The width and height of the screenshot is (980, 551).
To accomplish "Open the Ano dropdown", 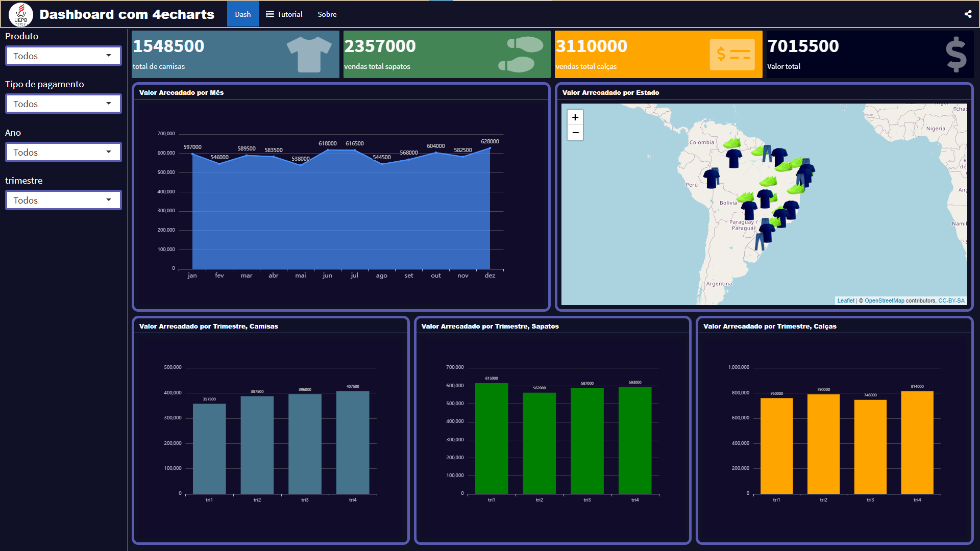I will coord(63,152).
